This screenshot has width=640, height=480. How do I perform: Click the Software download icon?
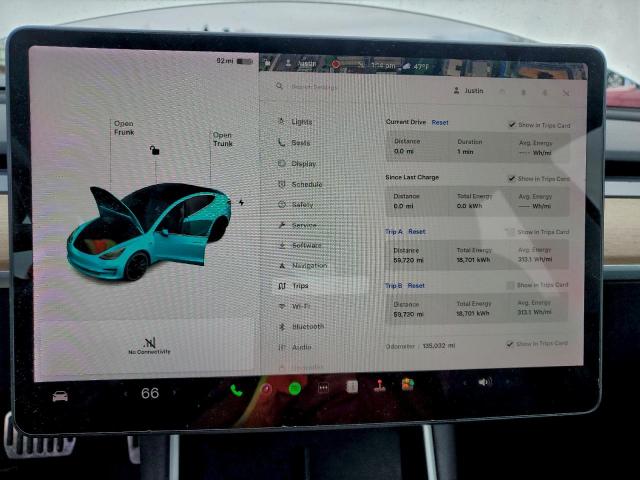[282, 245]
